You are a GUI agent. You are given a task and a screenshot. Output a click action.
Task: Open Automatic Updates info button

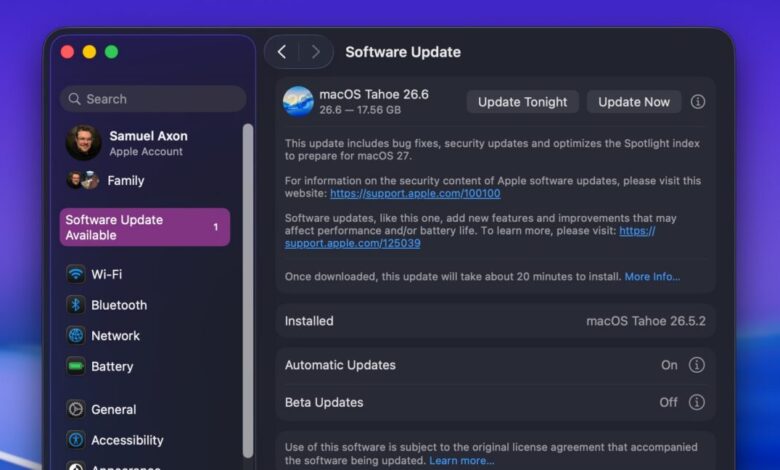pos(696,365)
